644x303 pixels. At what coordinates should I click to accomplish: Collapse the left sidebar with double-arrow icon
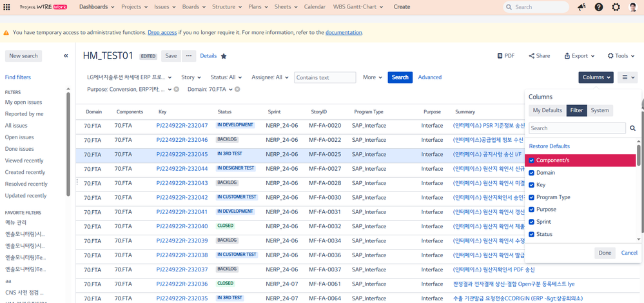[66, 56]
